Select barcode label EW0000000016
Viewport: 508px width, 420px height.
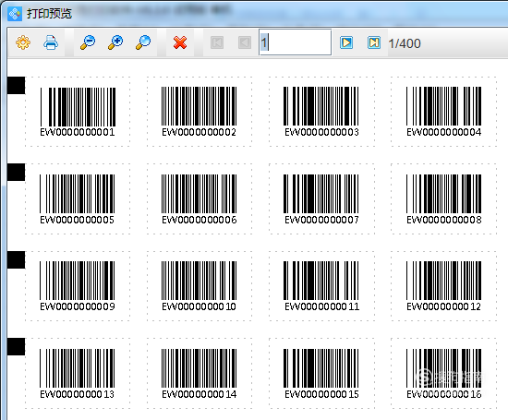click(444, 373)
